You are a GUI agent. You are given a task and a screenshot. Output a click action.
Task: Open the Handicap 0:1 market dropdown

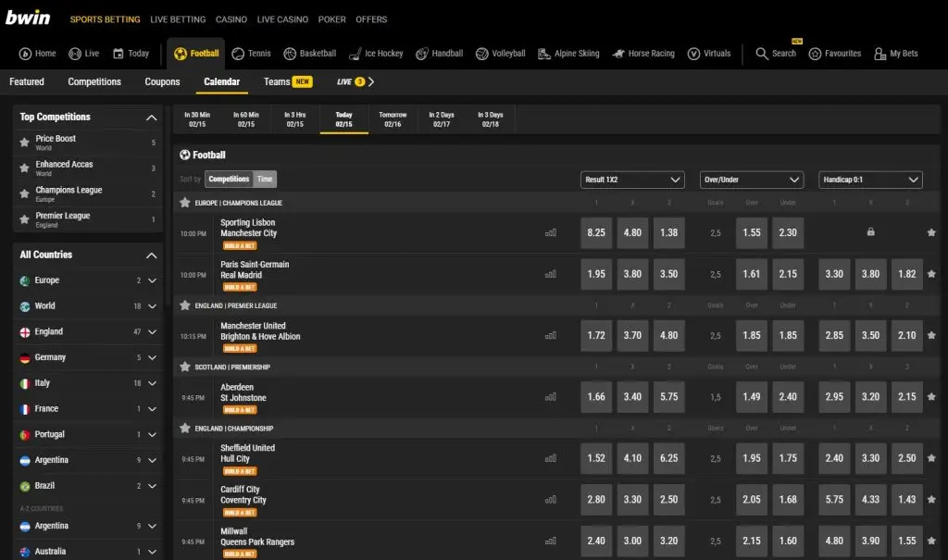870,180
